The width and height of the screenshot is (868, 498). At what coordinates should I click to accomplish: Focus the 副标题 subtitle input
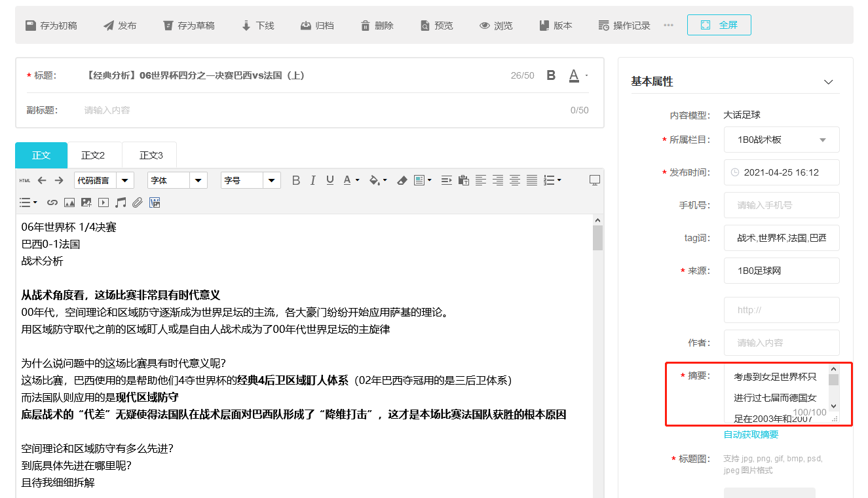click(x=324, y=110)
